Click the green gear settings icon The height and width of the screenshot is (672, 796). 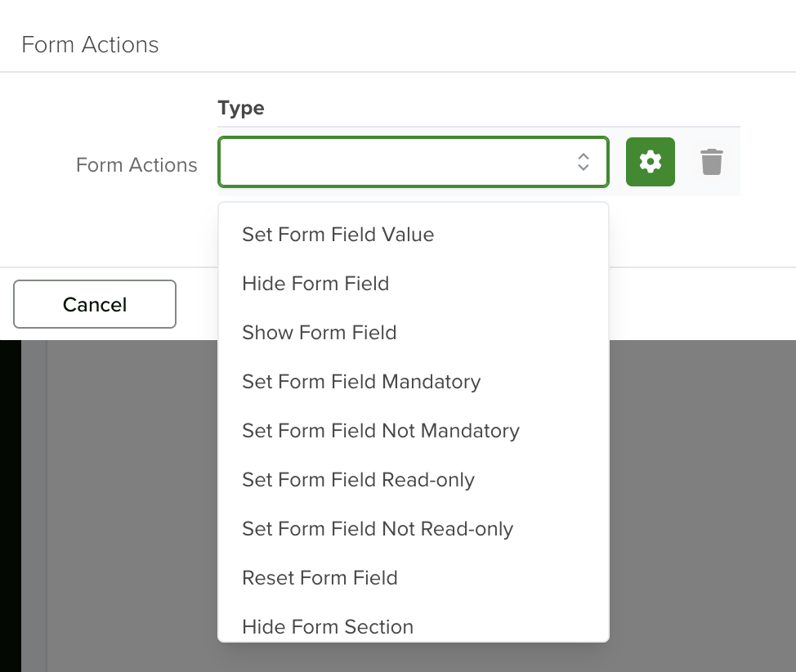pos(650,162)
